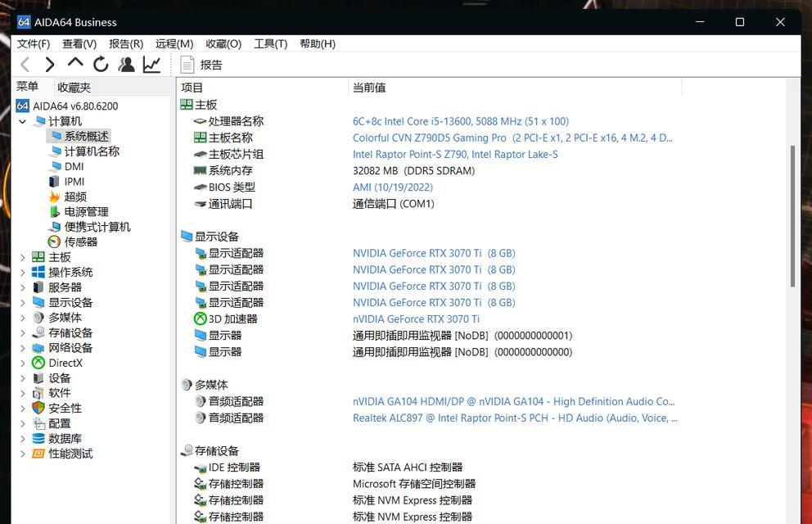
Task: Open the 收藏(O) menu
Action: (x=223, y=44)
